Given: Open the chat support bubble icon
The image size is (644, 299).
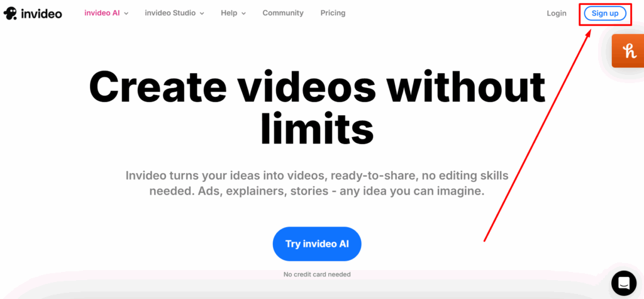Looking at the screenshot, I should [x=623, y=283].
